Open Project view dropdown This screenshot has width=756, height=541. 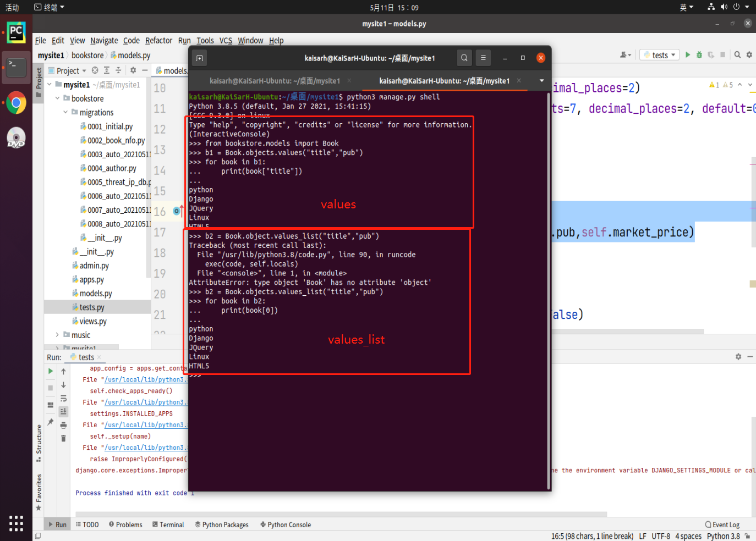coord(68,70)
